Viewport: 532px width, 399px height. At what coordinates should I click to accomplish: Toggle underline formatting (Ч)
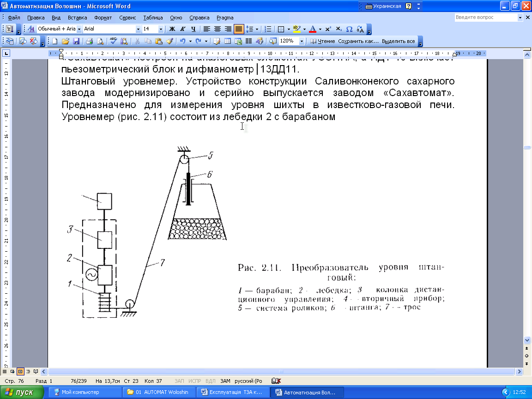(x=193, y=29)
